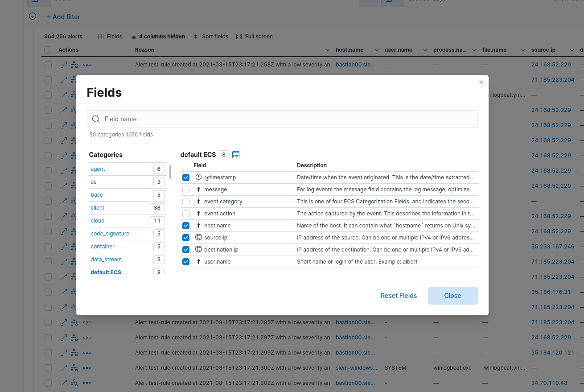This screenshot has height=392, width=584.
Task: Open more actions for the SYSTEM user row
Action: (x=87, y=368)
